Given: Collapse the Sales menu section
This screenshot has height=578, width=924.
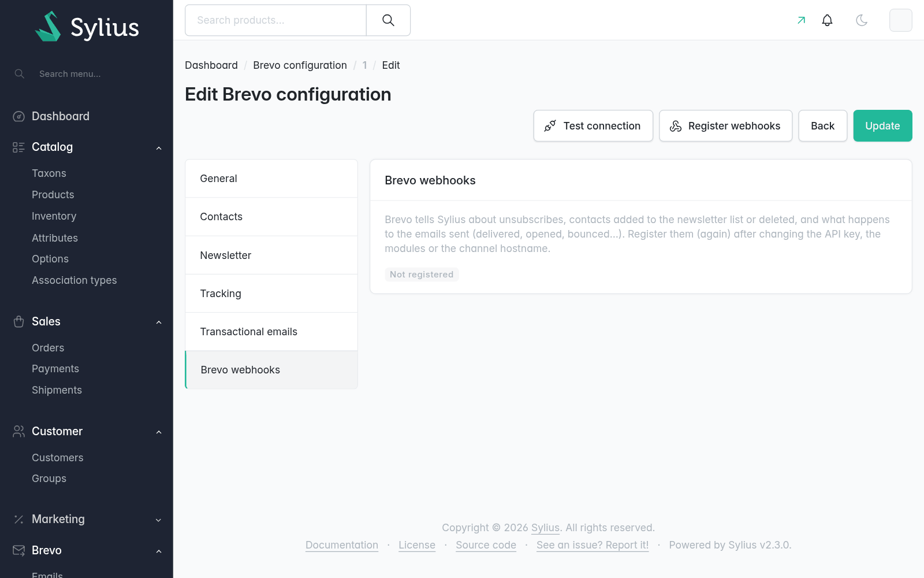Looking at the screenshot, I should pyautogui.click(x=159, y=322).
